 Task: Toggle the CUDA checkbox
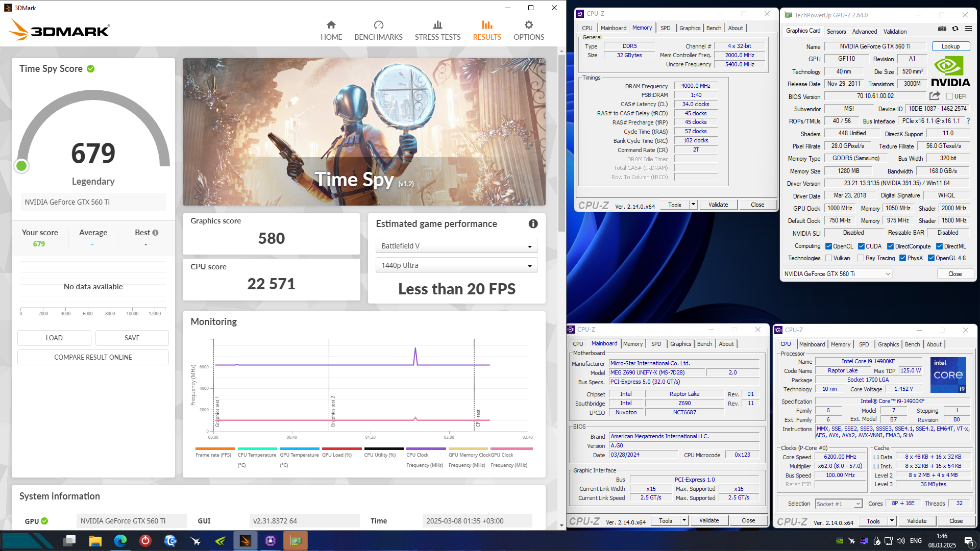(x=862, y=246)
